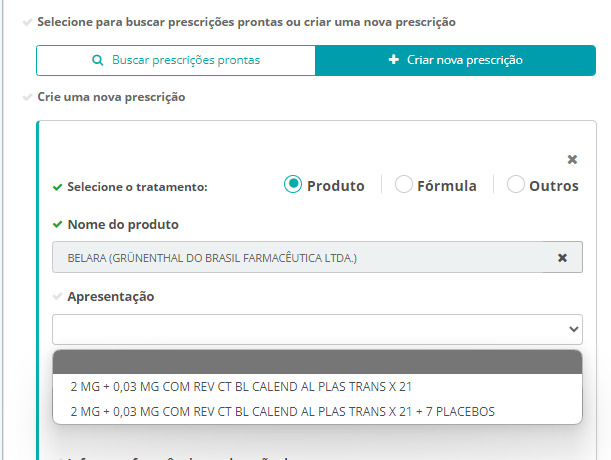Collapse the Apresentação dropdown using its arrow
This screenshot has height=460, width=611.
click(573, 329)
